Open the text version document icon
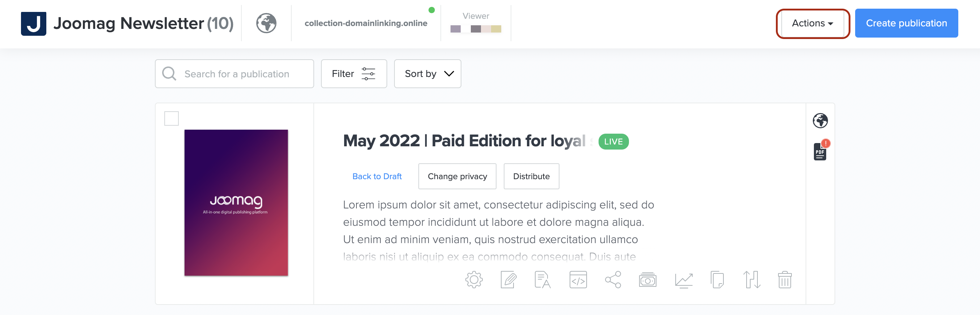The image size is (980, 315). pos(542,280)
